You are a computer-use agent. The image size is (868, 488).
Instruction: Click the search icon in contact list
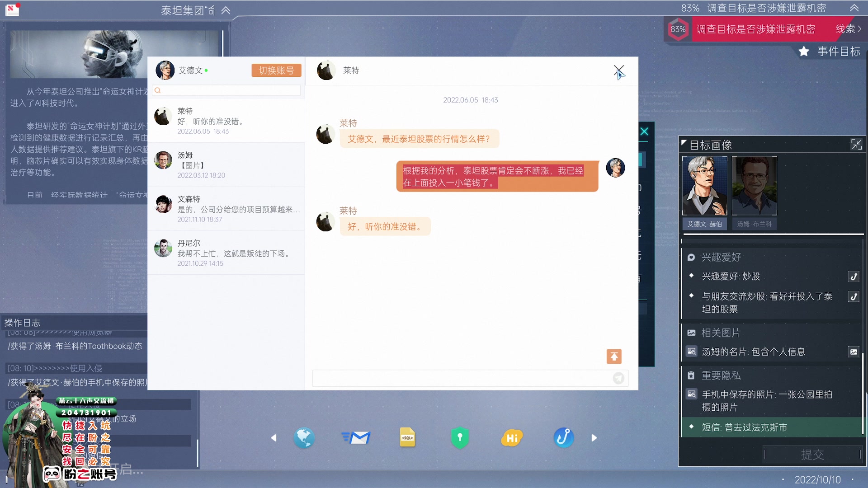click(x=158, y=90)
